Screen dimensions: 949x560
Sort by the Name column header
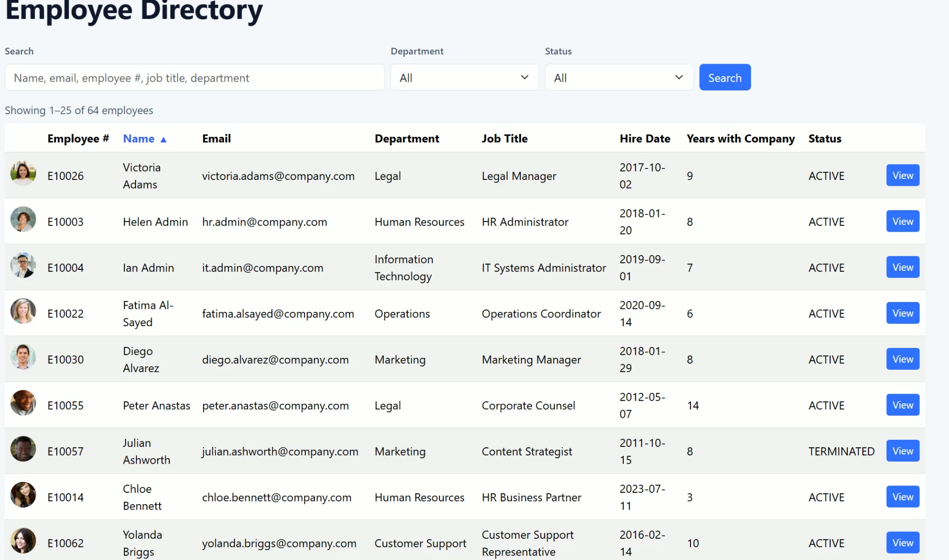point(139,139)
